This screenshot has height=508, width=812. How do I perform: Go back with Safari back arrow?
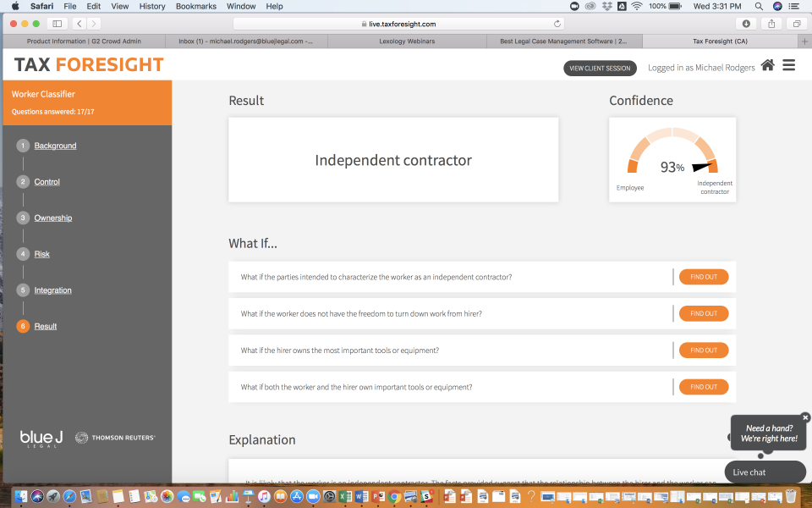[80, 24]
